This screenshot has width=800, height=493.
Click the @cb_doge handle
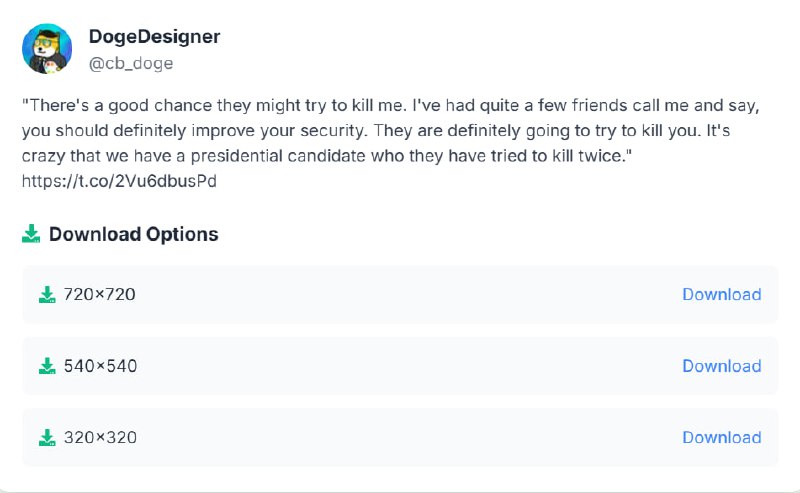(x=130, y=63)
